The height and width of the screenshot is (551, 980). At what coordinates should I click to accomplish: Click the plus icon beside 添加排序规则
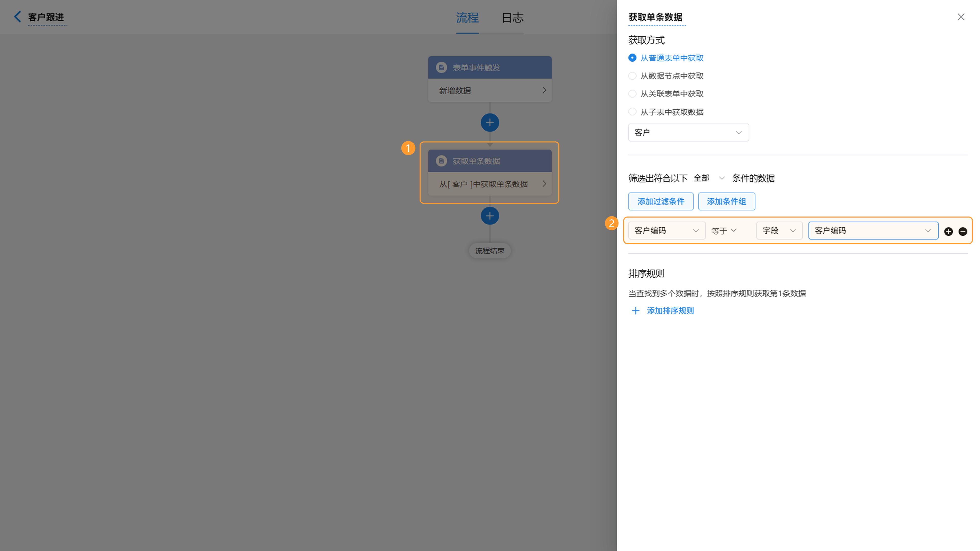[635, 311]
